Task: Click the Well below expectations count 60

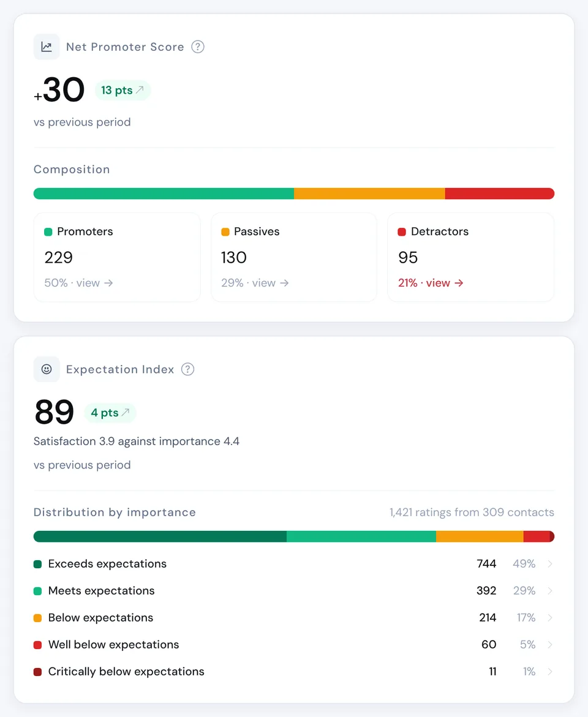Action: (x=489, y=645)
